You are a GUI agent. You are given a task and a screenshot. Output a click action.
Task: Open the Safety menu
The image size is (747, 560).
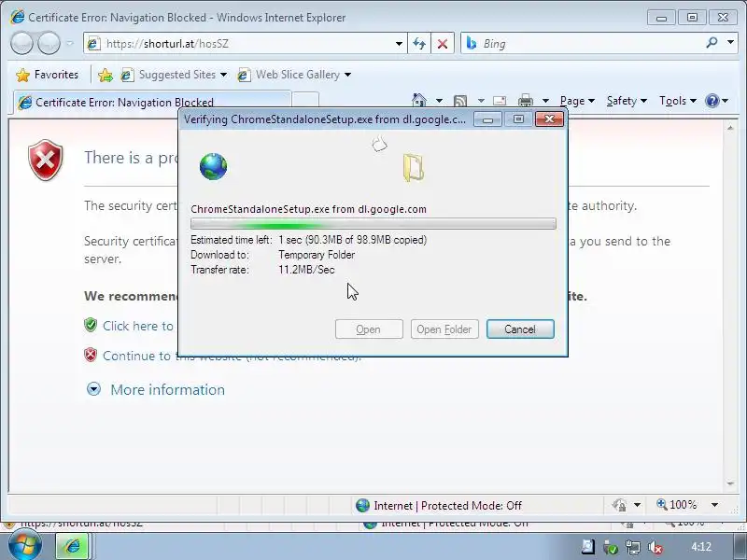627,101
